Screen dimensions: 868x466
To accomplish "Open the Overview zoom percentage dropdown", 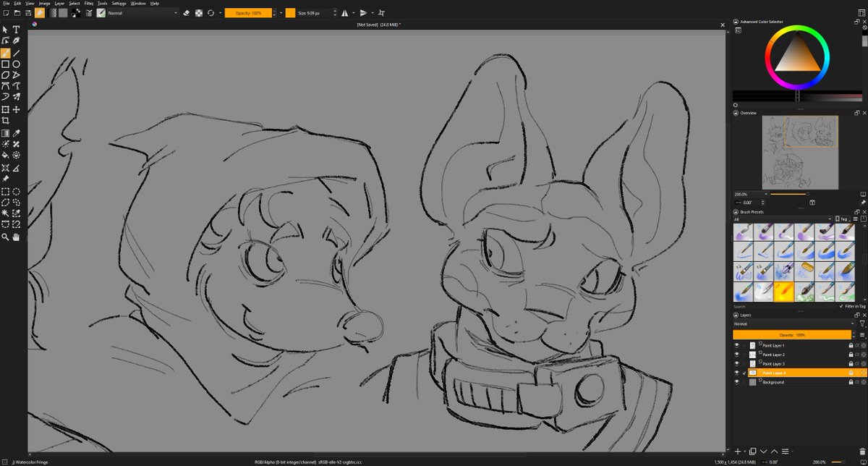I will tap(750, 194).
